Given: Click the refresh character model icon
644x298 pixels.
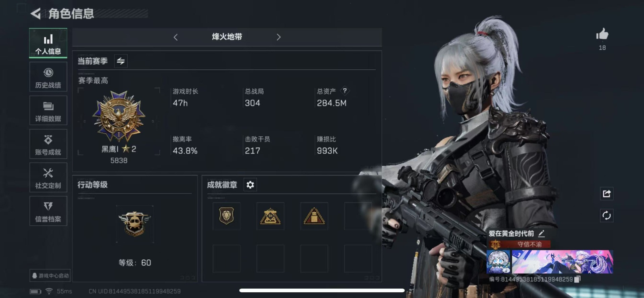Looking at the screenshot, I should (606, 215).
